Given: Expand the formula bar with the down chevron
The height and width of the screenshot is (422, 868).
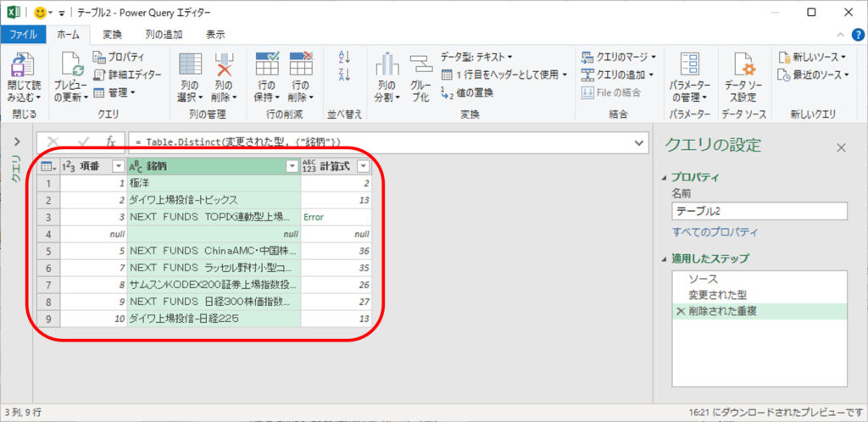Looking at the screenshot, I should coord(641,142).
